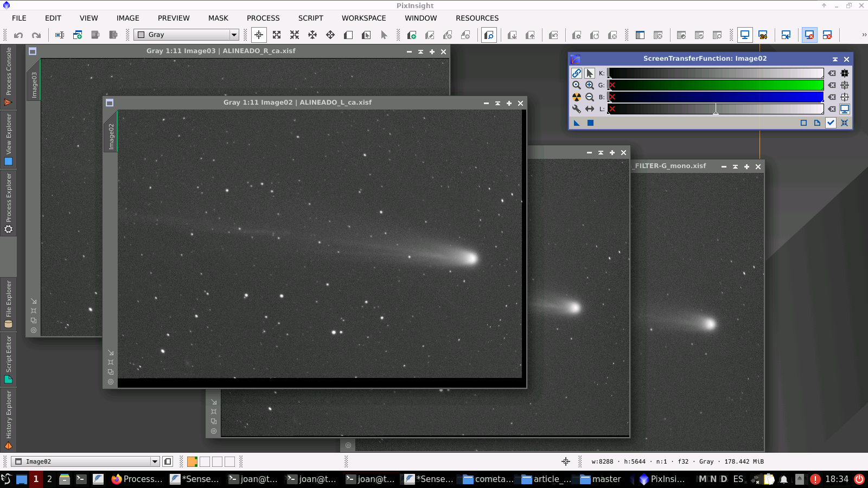Viewport: 868px width, 488px height.
Task: Toggle the linked RGB channels button
Action: click(576, 73)
